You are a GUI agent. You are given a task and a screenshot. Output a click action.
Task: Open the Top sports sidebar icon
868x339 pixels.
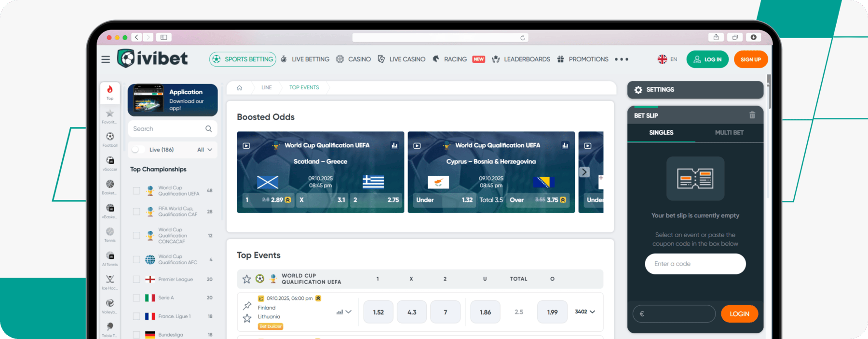(x=110, y=92)
